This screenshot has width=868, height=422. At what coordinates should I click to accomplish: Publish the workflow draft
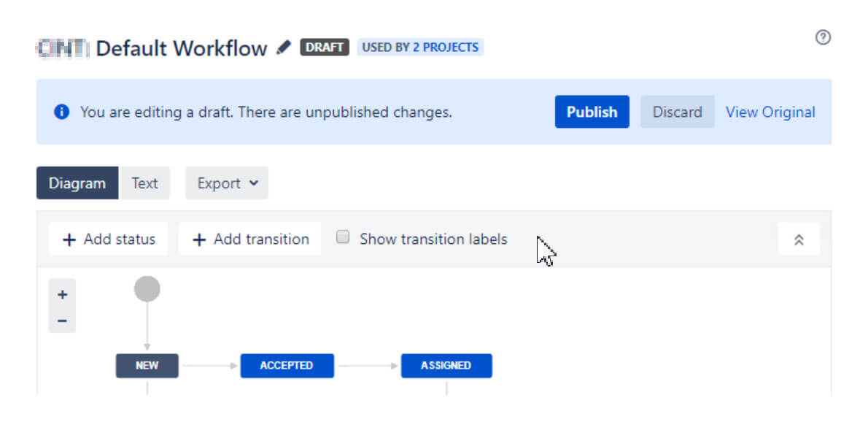(x=592, y=112)
